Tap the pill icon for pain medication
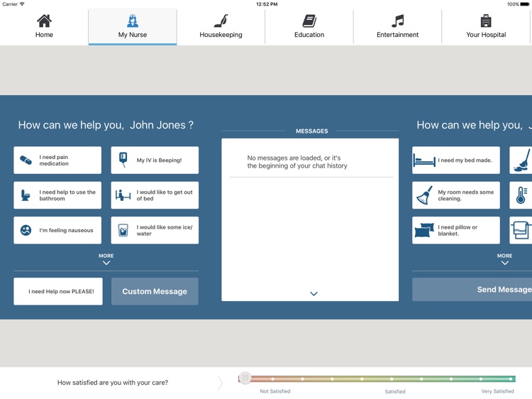532x399 pixels. click(x=26, y=160)
